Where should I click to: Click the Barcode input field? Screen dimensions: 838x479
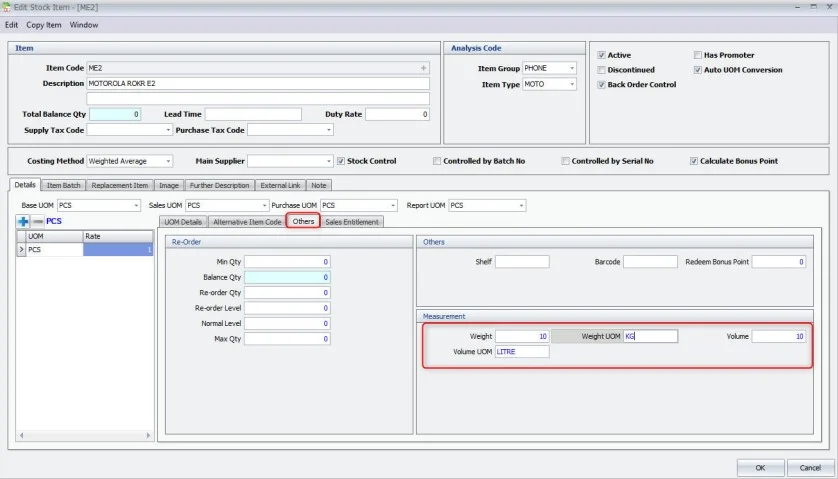[650, 262]
